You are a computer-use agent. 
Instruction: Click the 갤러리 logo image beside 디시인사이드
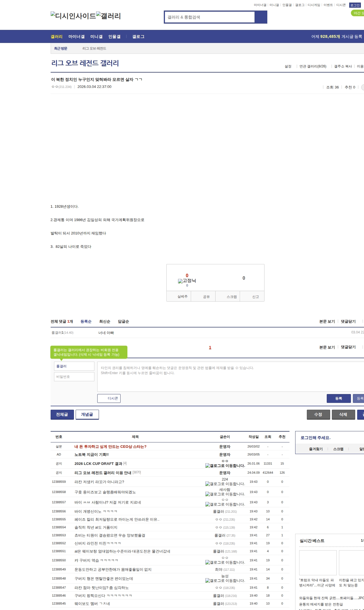pos(109,16)
